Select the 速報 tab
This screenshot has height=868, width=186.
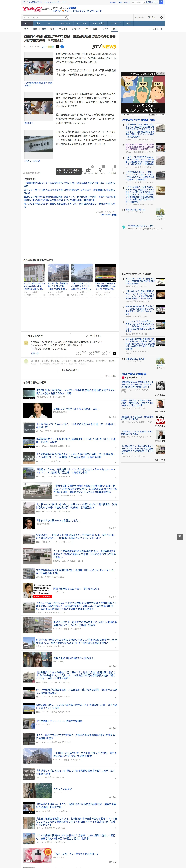tap(38, 23)
